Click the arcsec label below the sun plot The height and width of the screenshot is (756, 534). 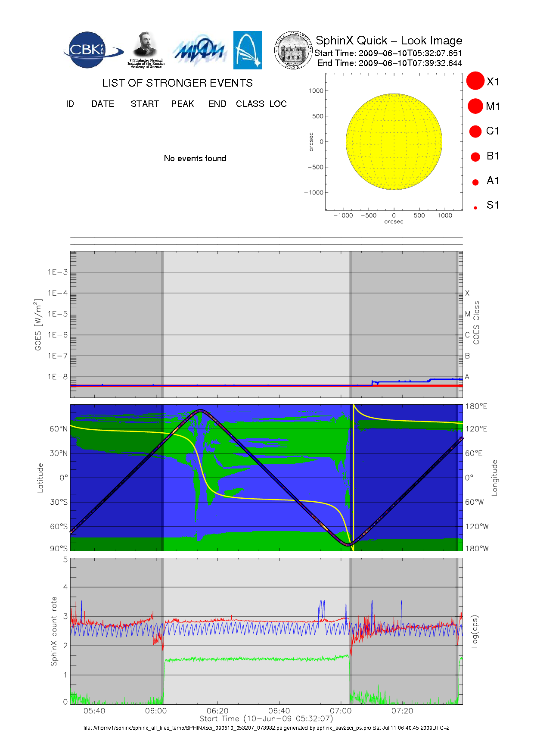[394, 222]
